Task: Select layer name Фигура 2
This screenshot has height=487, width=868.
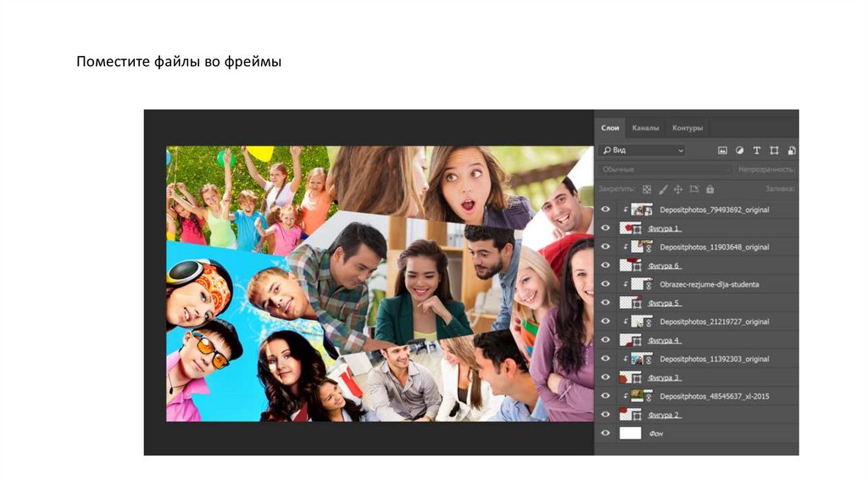Action: [x=665, y=415]
